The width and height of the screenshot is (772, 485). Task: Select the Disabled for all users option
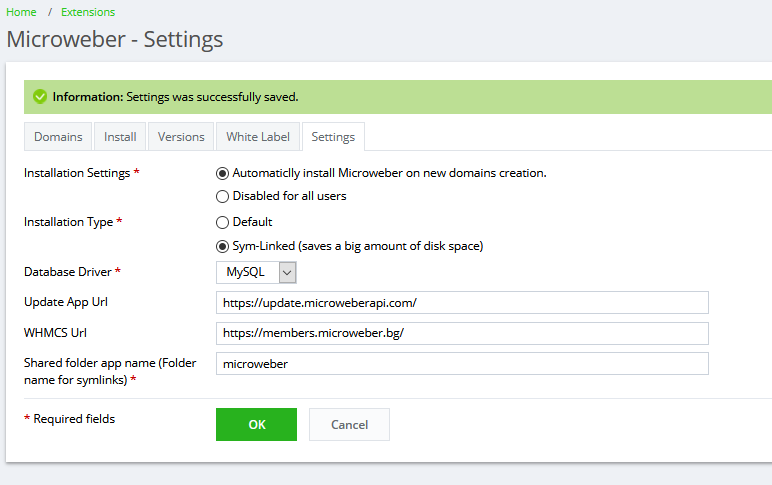click(x=223, y=196)
